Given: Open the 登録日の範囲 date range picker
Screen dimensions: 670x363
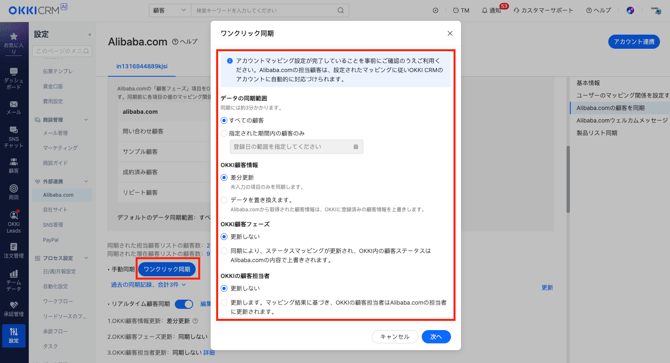Looking at the screenshot, I should [x=297, y=147].
